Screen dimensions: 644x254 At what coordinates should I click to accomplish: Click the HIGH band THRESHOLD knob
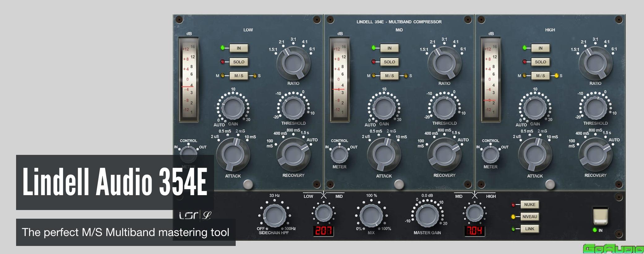[x=595, y=108]
